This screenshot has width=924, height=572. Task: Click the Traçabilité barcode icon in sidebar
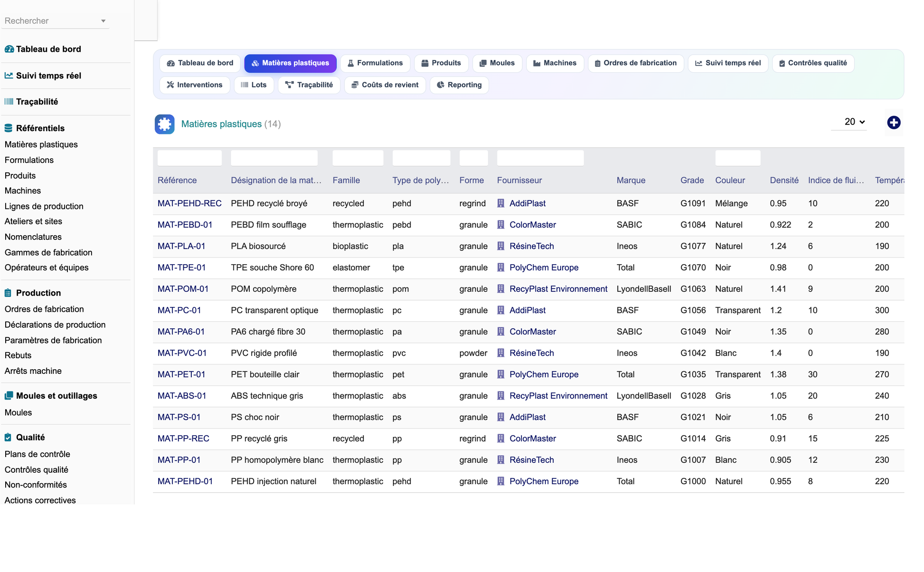9,102
